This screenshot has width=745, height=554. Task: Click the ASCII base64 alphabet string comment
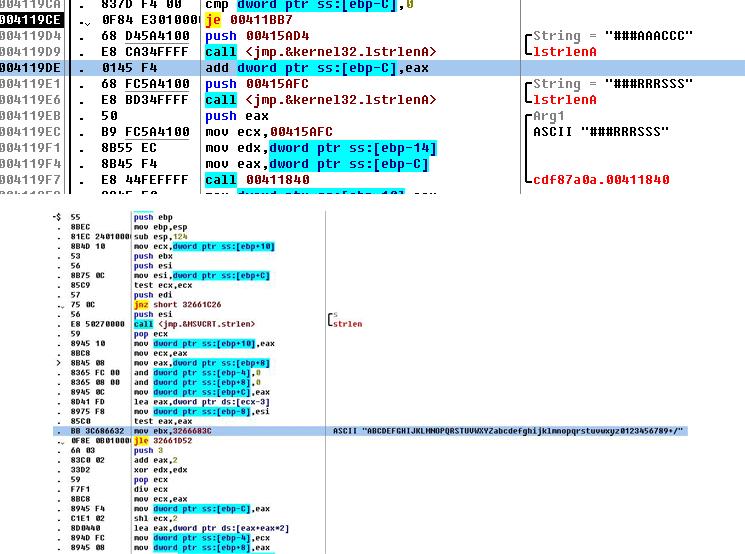[x=510, y=430]
